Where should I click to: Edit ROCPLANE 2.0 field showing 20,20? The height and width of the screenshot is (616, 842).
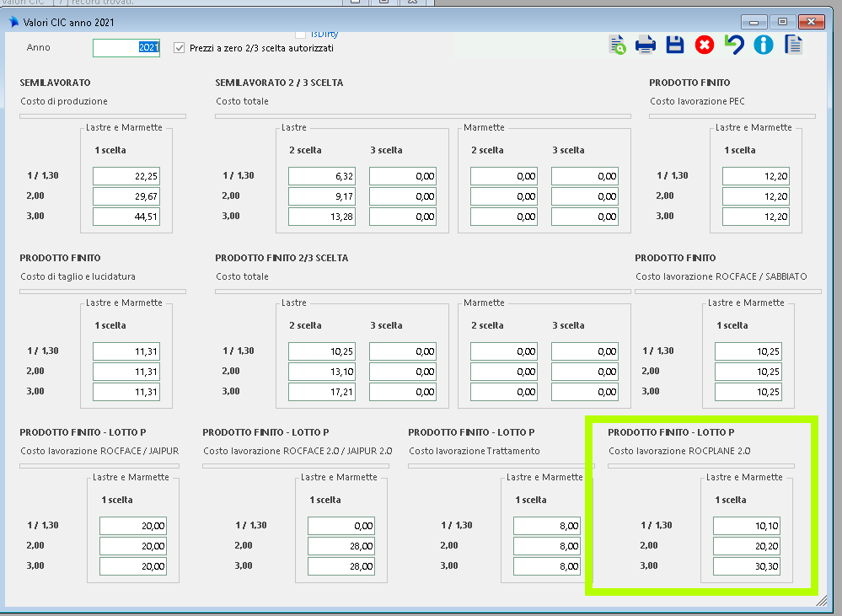[x=747, y=546]
